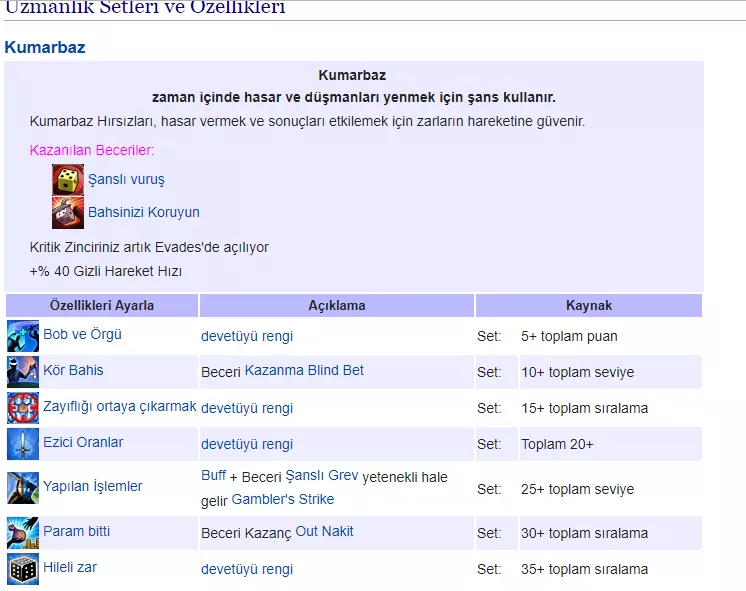Viewport: 746px width, 591px height.
Task: Click devetüyü rengi in Hileli zar row
Action: (247, 569)
